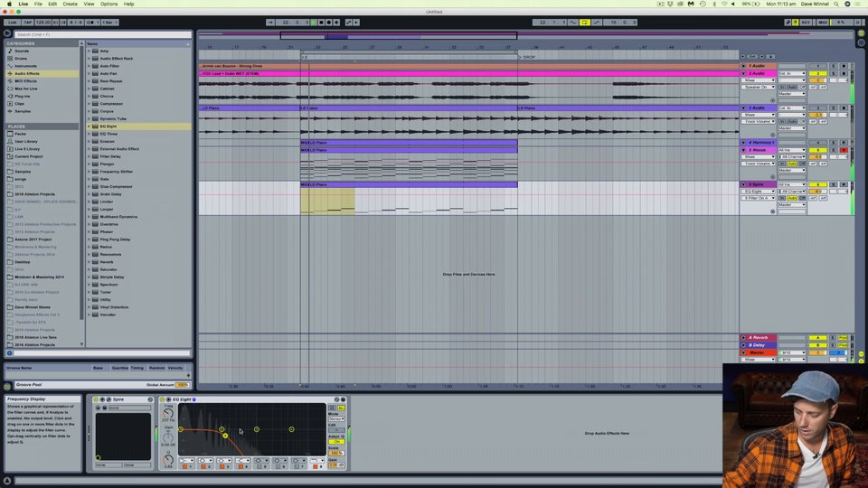Select the Instruments category

[25, 66]
